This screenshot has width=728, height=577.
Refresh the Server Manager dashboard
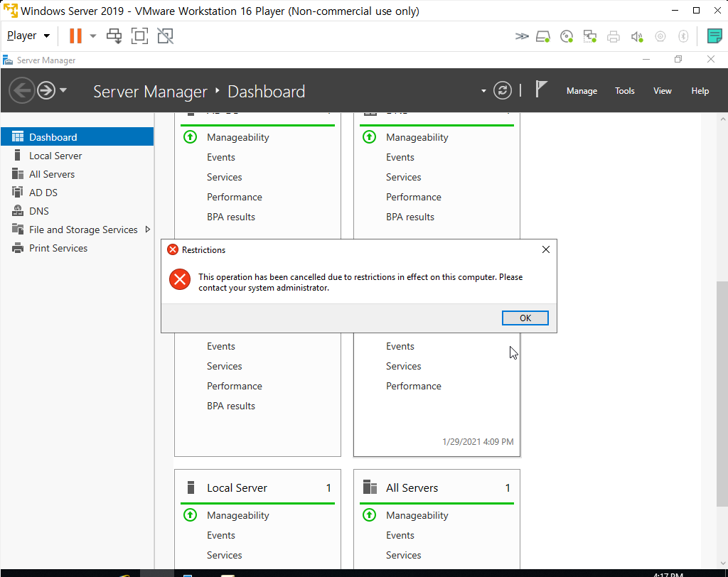tap(503, 90)
